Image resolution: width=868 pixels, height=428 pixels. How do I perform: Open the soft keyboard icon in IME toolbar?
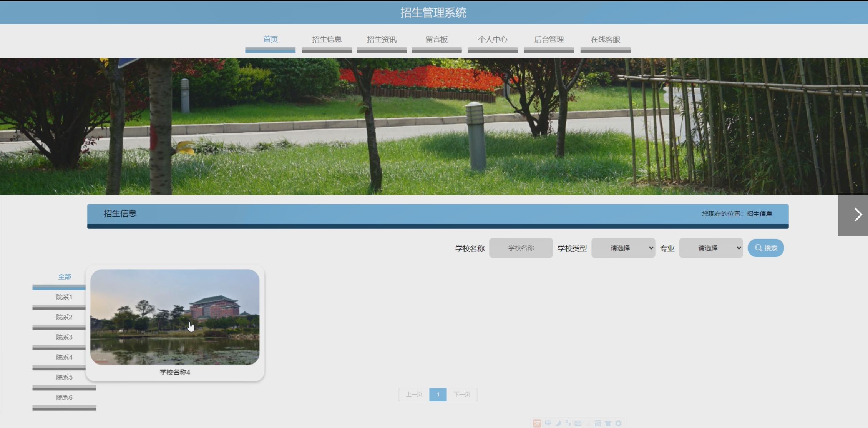578,423
